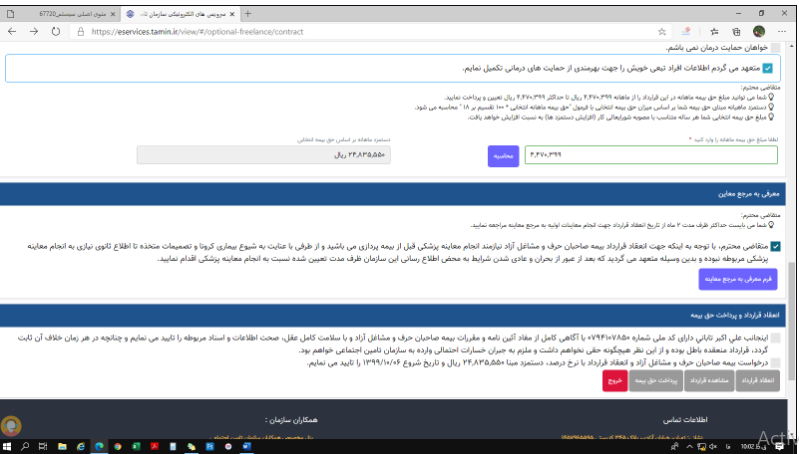
Task: Click the view contract button
Action: pyautogui.click(x=709, y=381)
